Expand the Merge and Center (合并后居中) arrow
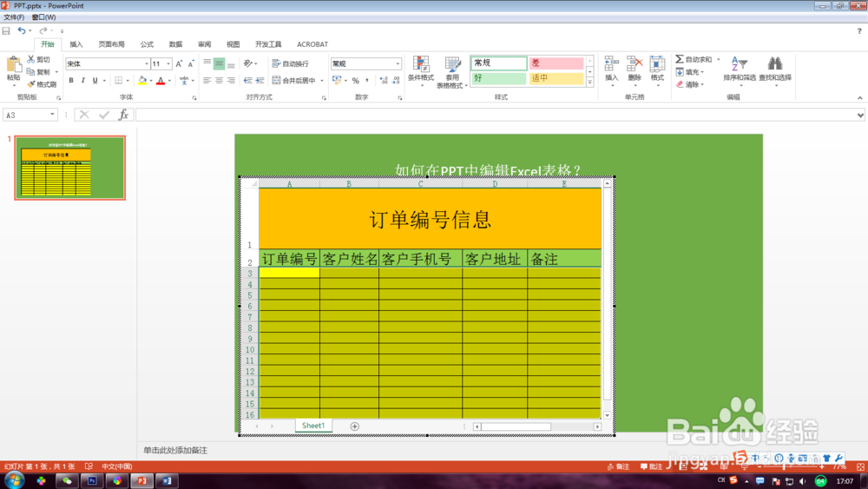The image size is (868, 489). [x=322, y=81]
